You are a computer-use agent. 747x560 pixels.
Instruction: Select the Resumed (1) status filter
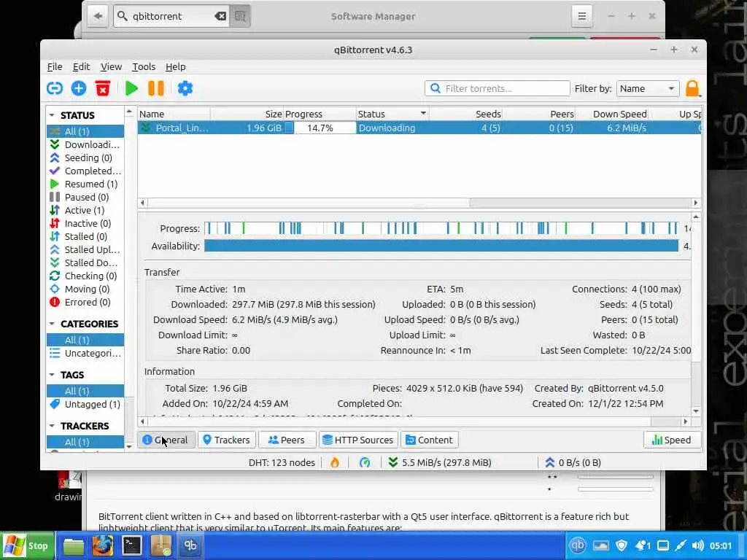click(85, 184)
